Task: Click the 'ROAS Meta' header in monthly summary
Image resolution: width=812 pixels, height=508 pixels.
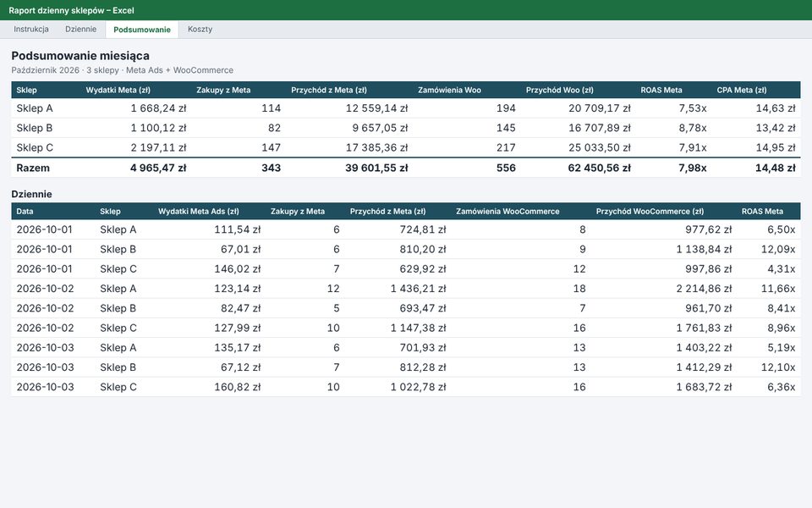Action: (x=661, y=90)
